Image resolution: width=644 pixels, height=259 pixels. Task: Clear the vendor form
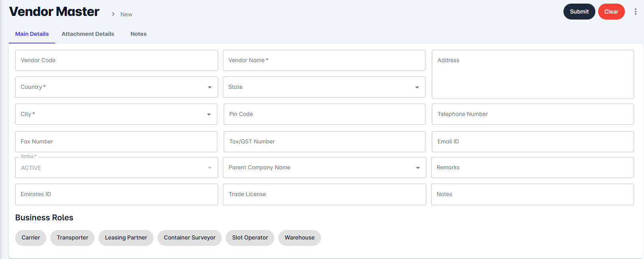coord(611,12)
